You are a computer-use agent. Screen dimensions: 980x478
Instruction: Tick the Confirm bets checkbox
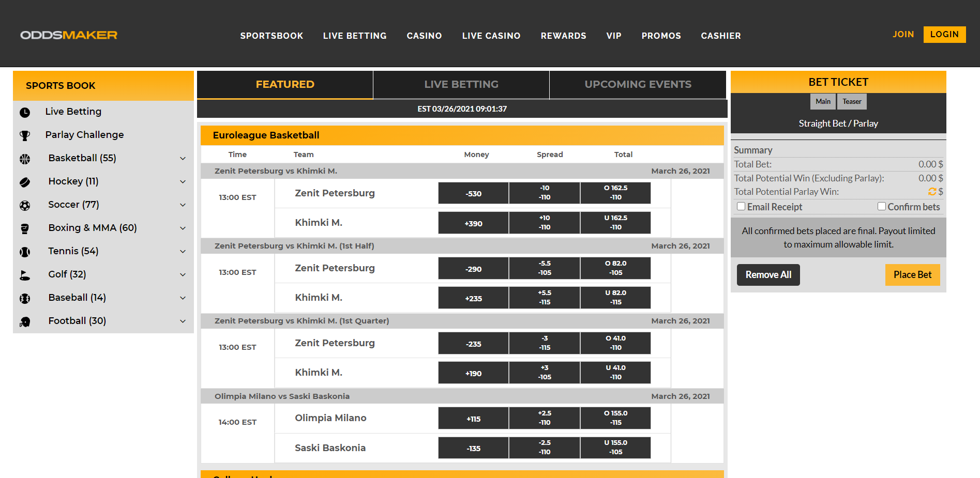[x=882, y=207]
